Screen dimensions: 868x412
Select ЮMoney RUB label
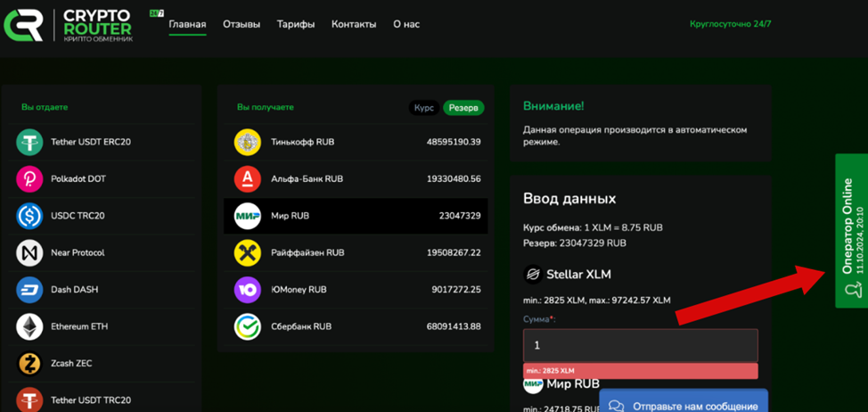coord(299,290)
